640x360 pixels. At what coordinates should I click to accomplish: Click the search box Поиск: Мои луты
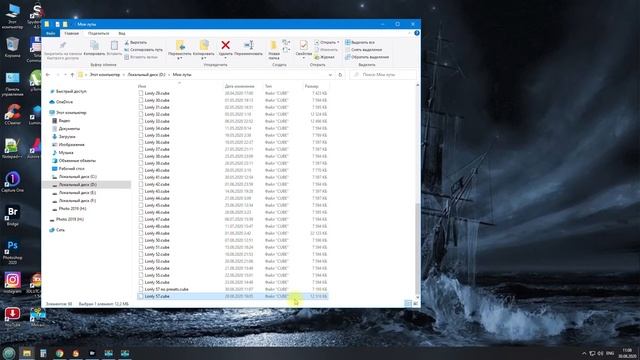click(383, 75)
